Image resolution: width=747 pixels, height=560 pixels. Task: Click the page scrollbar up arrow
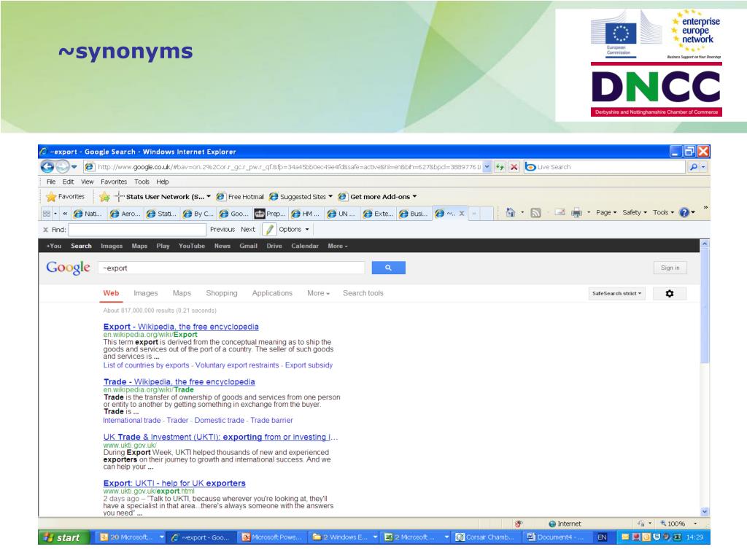705,244
